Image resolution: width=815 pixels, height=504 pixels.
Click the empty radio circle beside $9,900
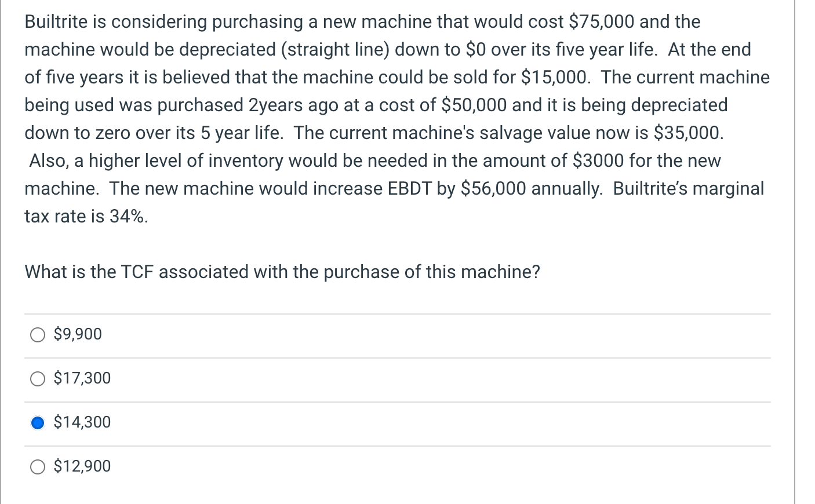pyautogui.click(x=38, y=334)
